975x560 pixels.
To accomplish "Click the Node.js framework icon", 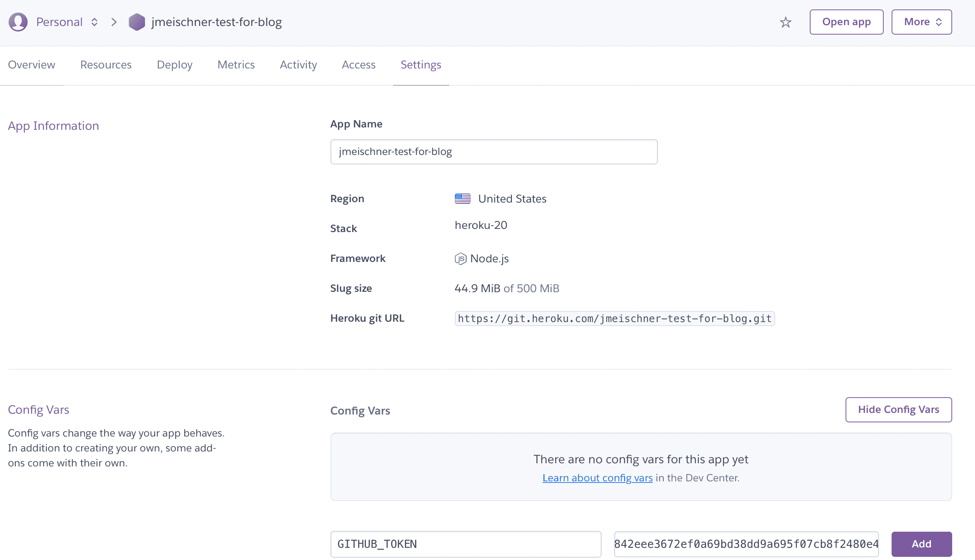I will point(460,259).
